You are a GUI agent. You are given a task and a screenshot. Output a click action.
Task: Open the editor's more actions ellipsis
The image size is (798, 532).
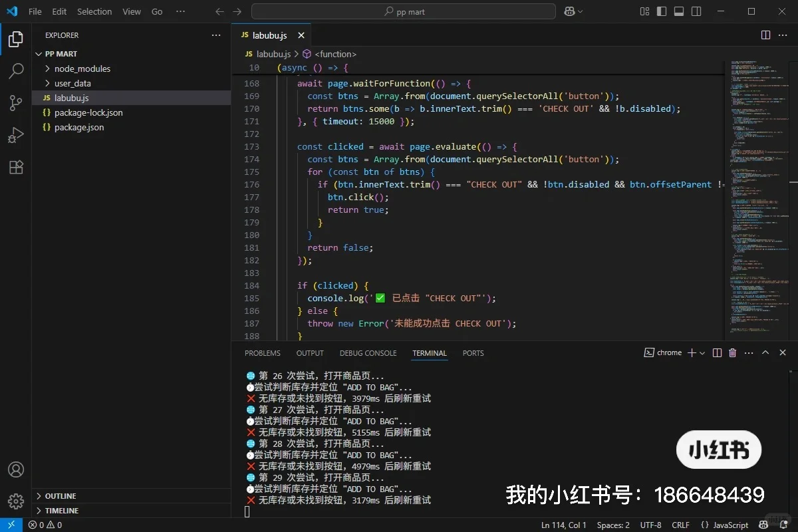tap(784, 35)
